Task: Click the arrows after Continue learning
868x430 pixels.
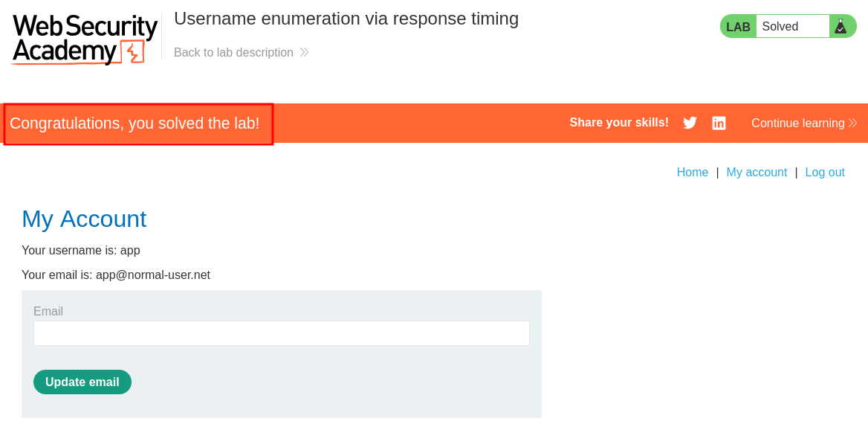Action: [852, 123]
